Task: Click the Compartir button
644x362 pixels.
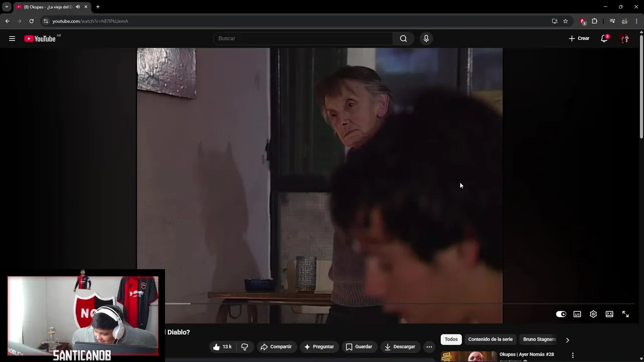Action: (x=276, y=347)
